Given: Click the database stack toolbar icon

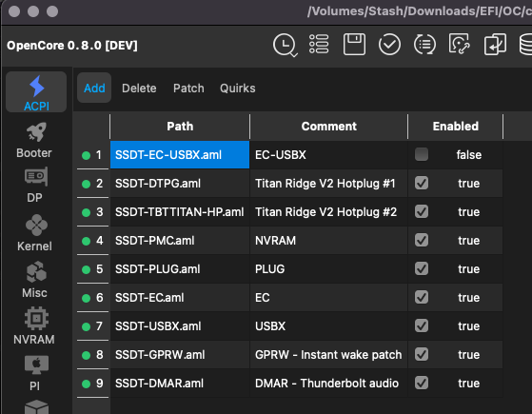Looking at the screenshot, I should point(526,44).
